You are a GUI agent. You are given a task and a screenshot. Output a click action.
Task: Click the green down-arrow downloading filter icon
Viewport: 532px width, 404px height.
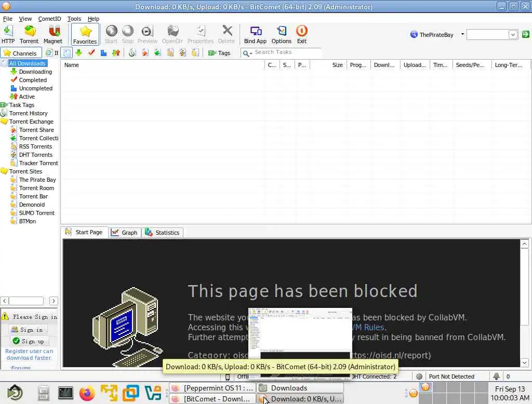(79, 53)
